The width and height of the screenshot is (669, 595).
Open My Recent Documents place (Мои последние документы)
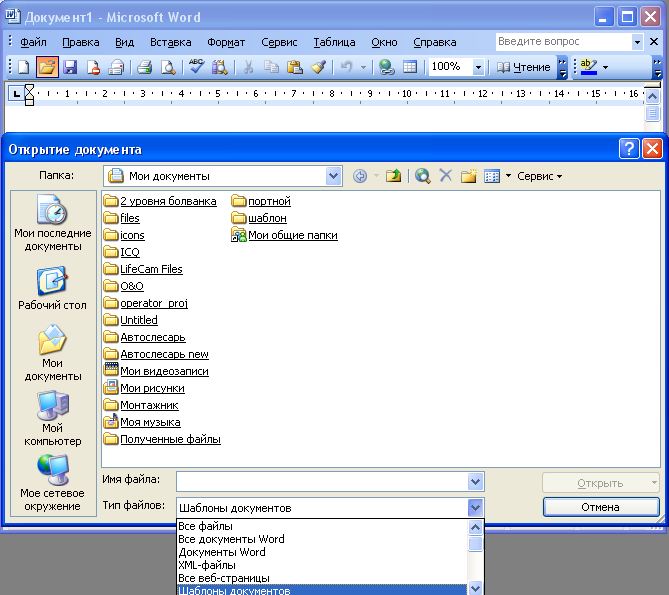pyautogui.click(x=52, y=223)
